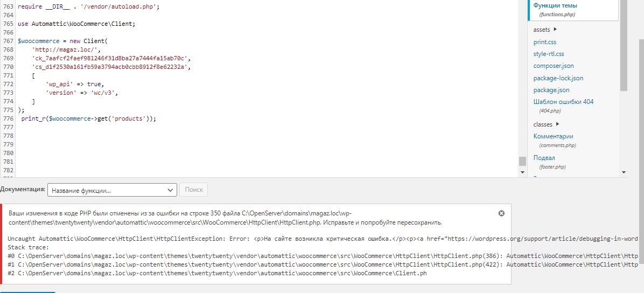Open composer.json in the file list
This screenshot has height=293, width=644.
tap(554, 66)
